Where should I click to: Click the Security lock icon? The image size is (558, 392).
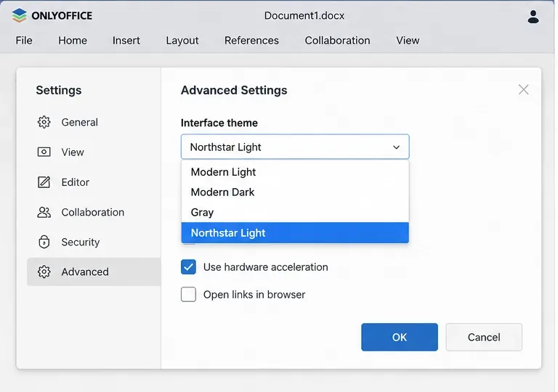click(x=44, y=242)
